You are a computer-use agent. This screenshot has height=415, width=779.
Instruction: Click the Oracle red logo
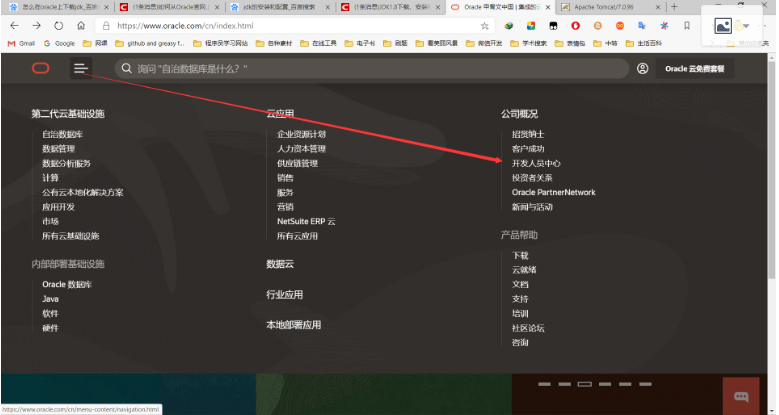point(41,68)
